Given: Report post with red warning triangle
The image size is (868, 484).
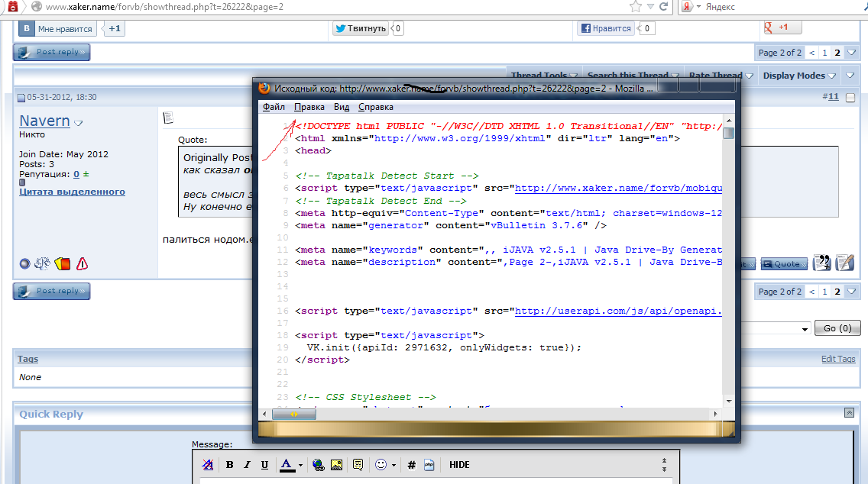Looking at the screenshot, I should [x=82, y=264].
